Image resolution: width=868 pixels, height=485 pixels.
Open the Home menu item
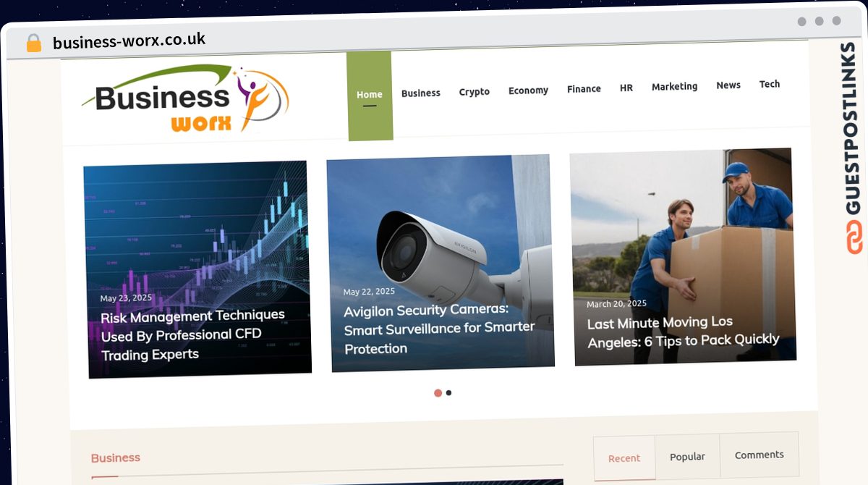tap(369, 95)
